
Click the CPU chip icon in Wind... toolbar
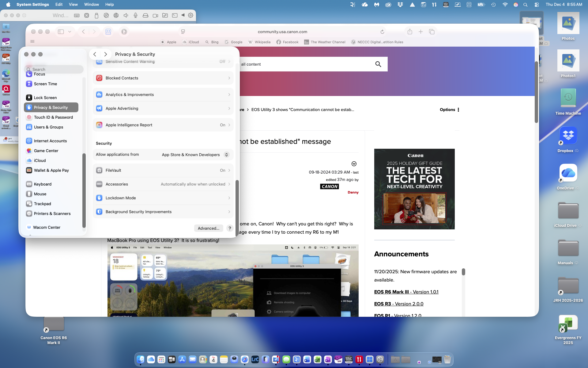click(x=87, y=15)
